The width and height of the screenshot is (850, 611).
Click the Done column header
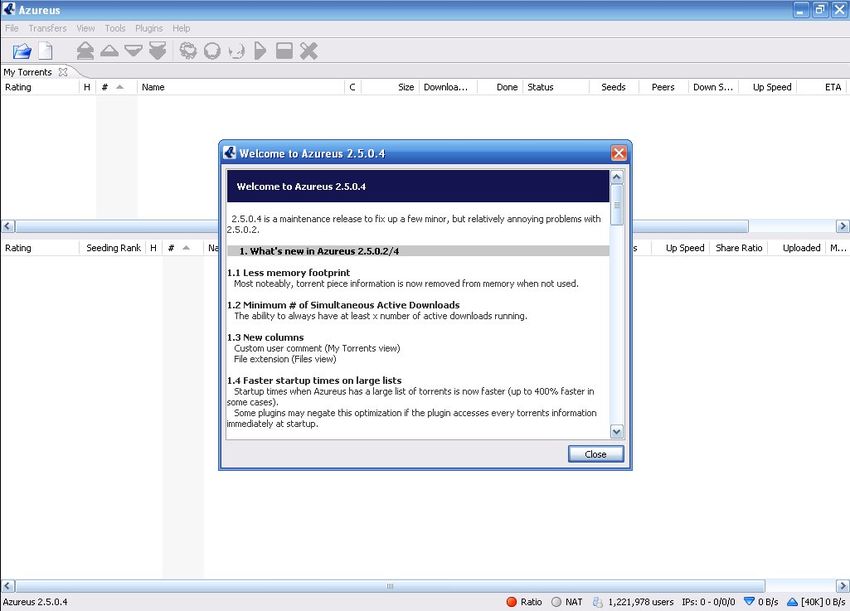click(500, 87)
